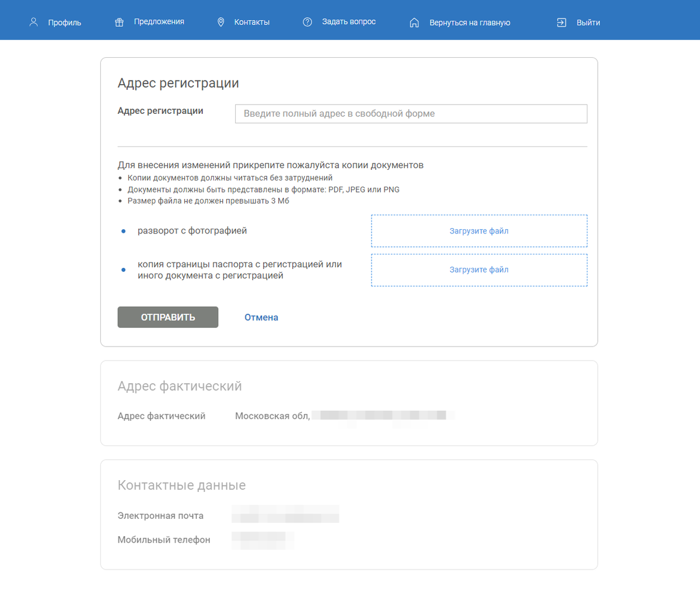Click the Адрес фактический section heading
Screen dimensions: 700x594
tap(180, 386)
